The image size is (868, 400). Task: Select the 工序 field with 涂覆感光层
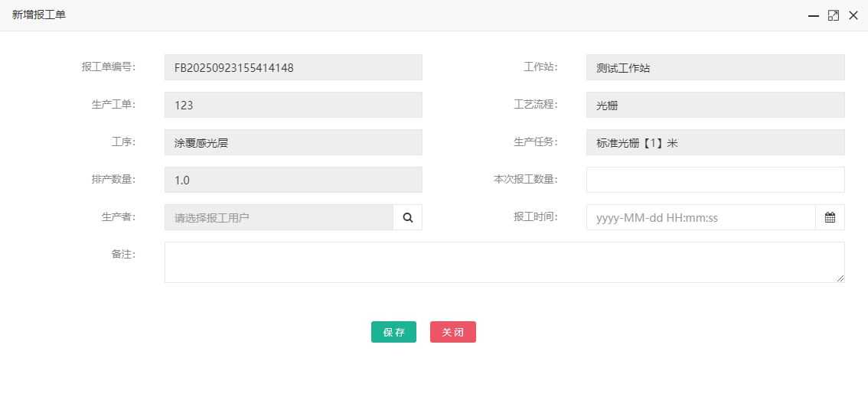click(293, 142)
